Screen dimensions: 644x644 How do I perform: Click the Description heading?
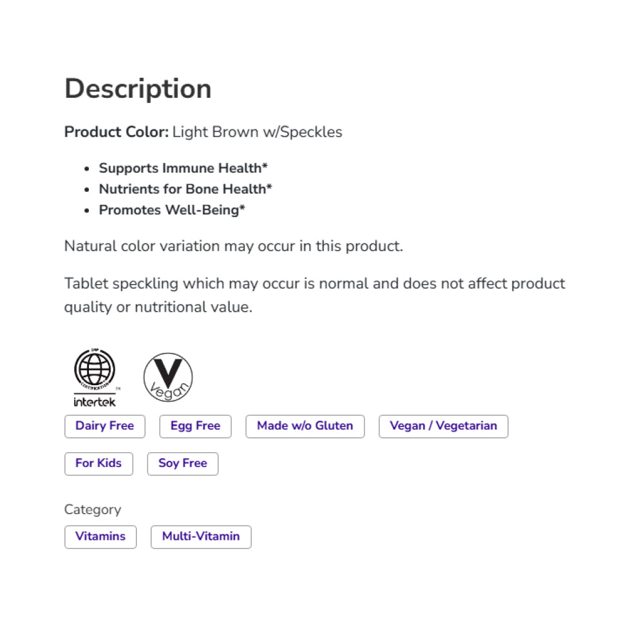coord(138,89)
